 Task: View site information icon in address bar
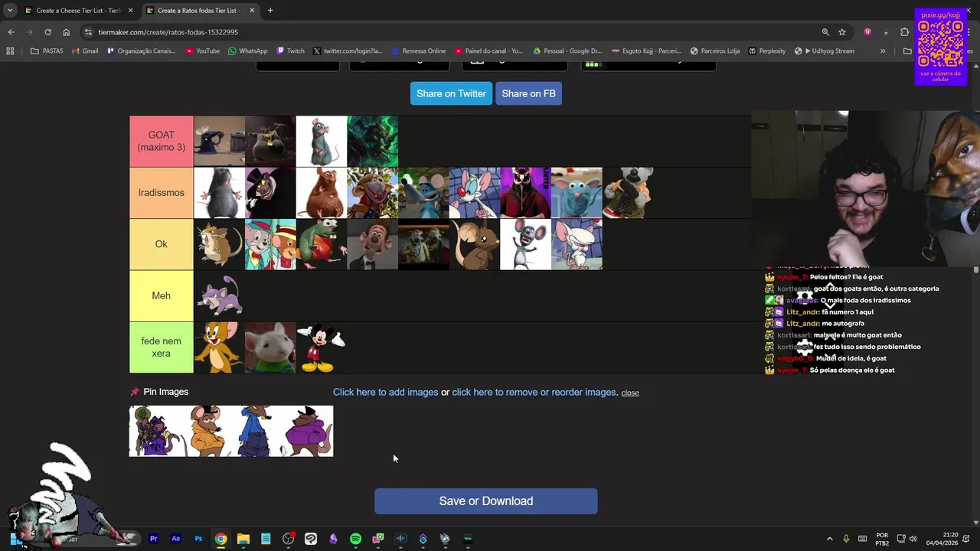[x=88, y=32]
